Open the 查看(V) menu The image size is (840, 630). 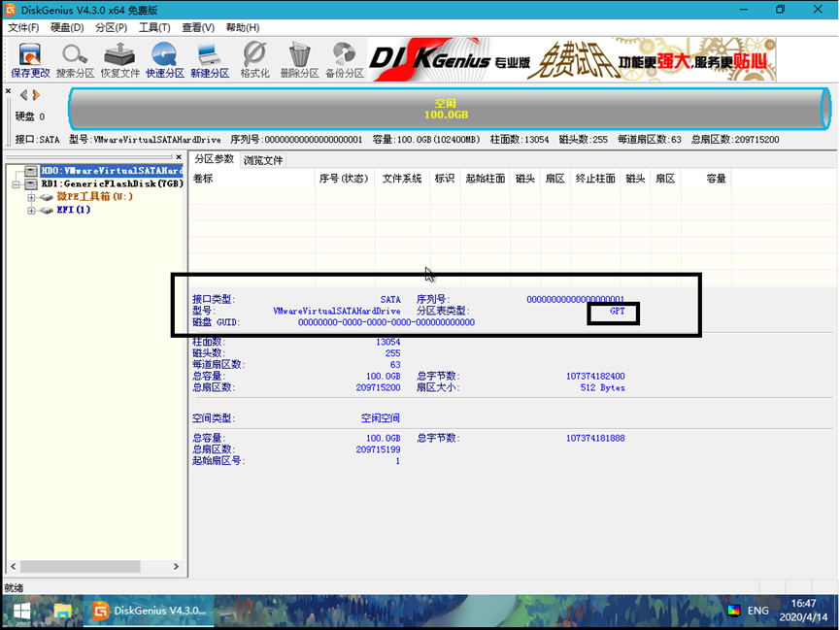(x=198, y=27)
